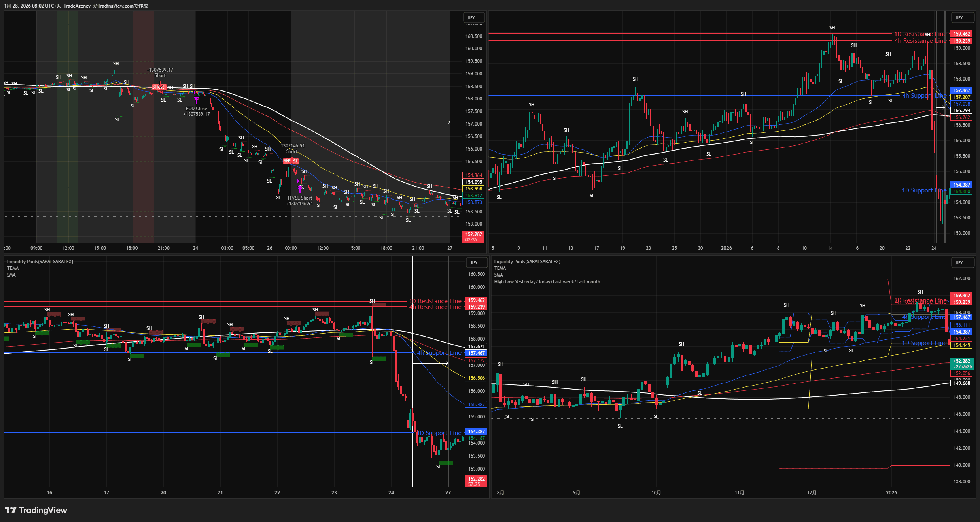Screen dimensions: 980x522
Task: Click the 152.282 countdown price label
Action: [473, 236]
